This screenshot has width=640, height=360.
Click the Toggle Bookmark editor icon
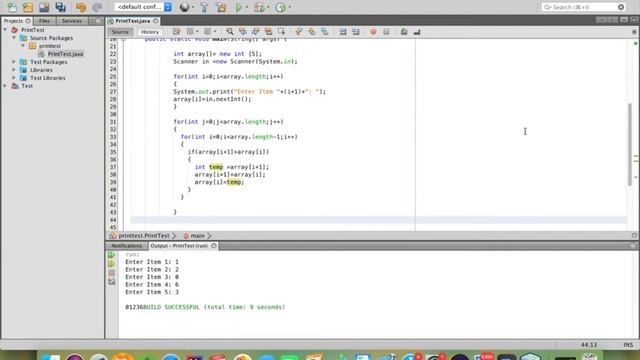325,32
